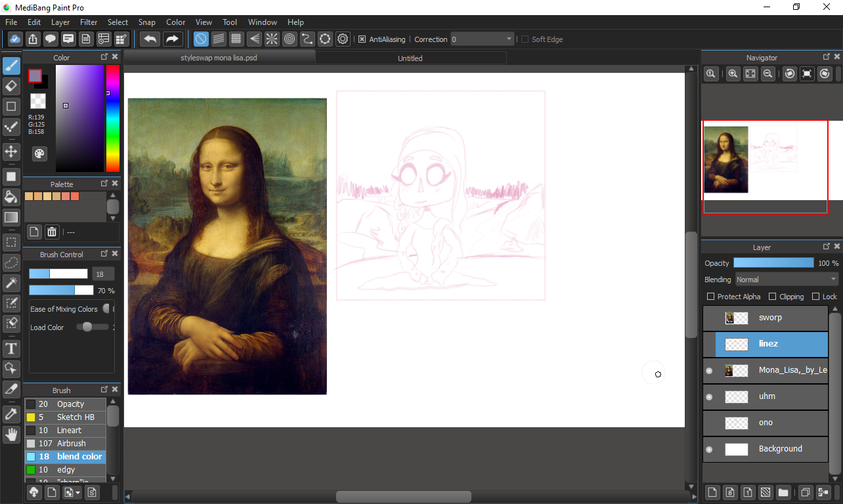Select the Lasso selection tool

click(x=11, y=262)
